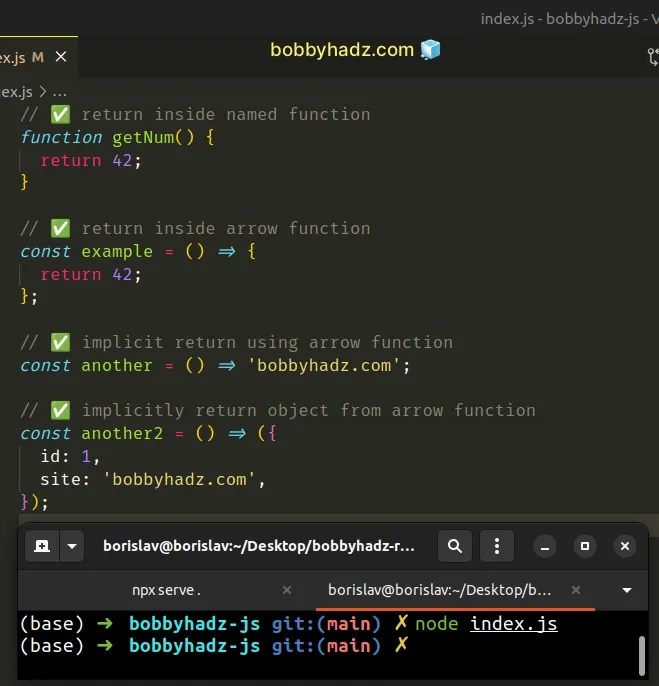
Task: Click 'another2' variable name in code
Action: point(122,434)
